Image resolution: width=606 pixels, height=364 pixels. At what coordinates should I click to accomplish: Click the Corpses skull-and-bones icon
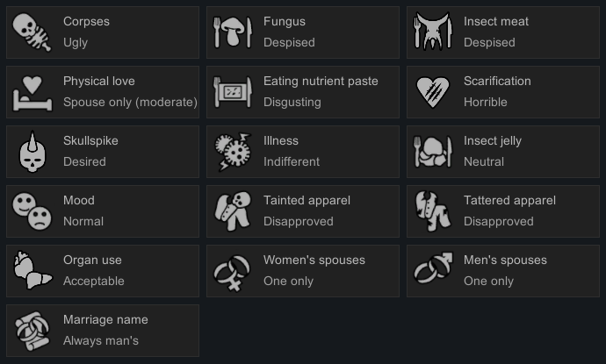pos(32,32)
